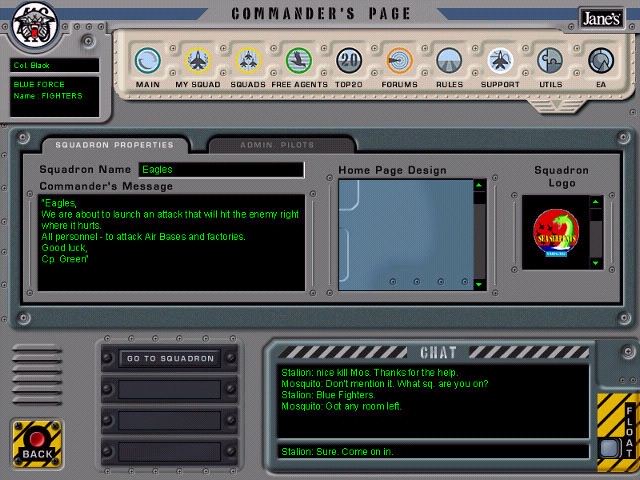View the Top20 rankings icon

tap(348, 61)
